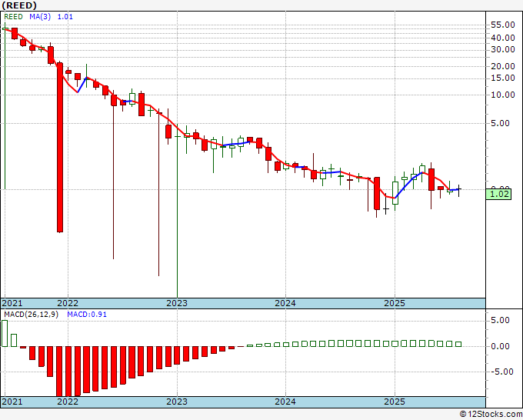
Task: Click the first green MACD histogram bar of 2021
Action: click(x=5, y=333)
